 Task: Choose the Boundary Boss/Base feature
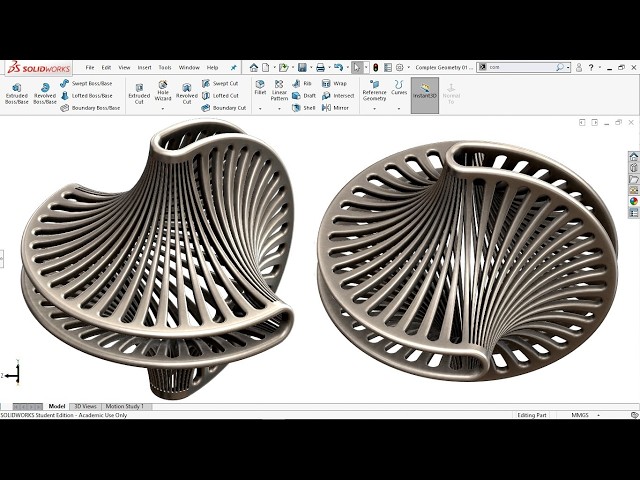click(90, 108)
